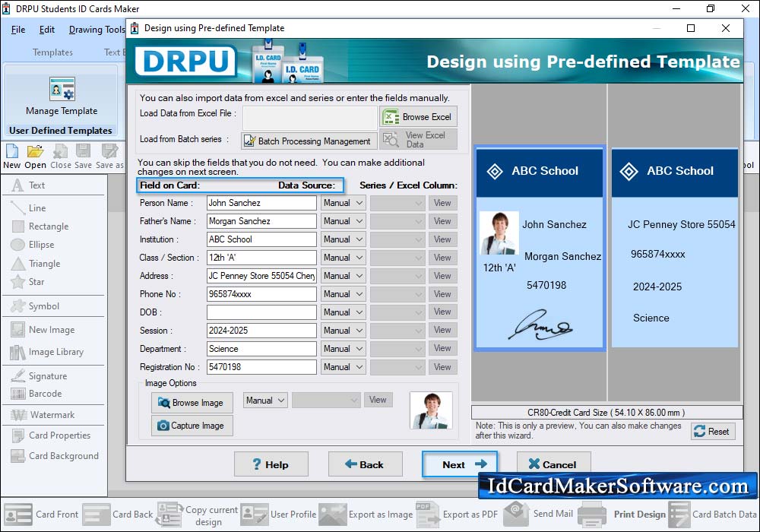Open the Drawing Tools menu

(97, 30)
